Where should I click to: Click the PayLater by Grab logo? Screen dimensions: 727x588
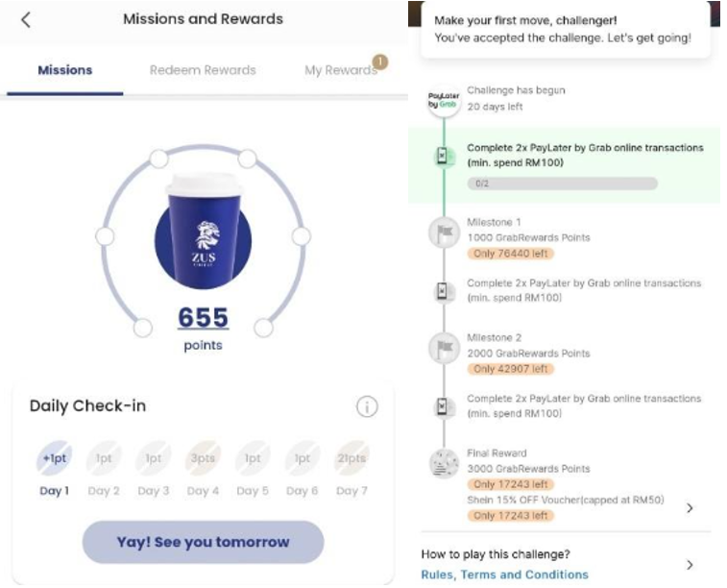click(x=443, y=102)
